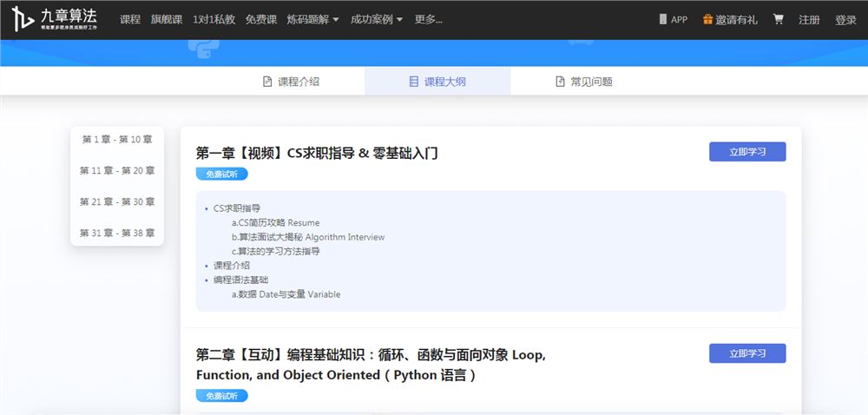Click the 常见问题 question document icon
Viewport: 868px width, 415px height.
pyautogui.click(x=560, y=82)
